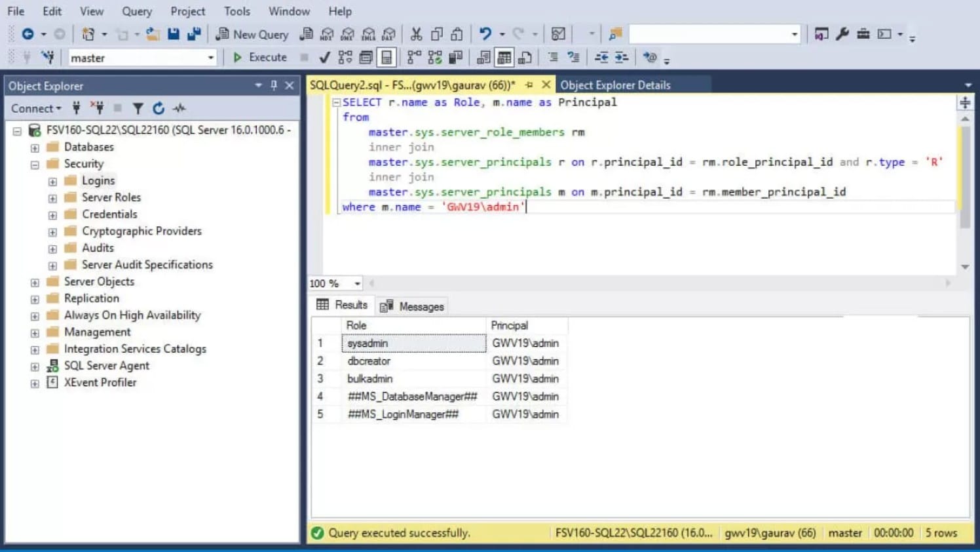Click the Connect button in Object Explorer
Image resolution: width=980 pixels, height=552 pixels.
pyautogui.click(x=33, y=108)
